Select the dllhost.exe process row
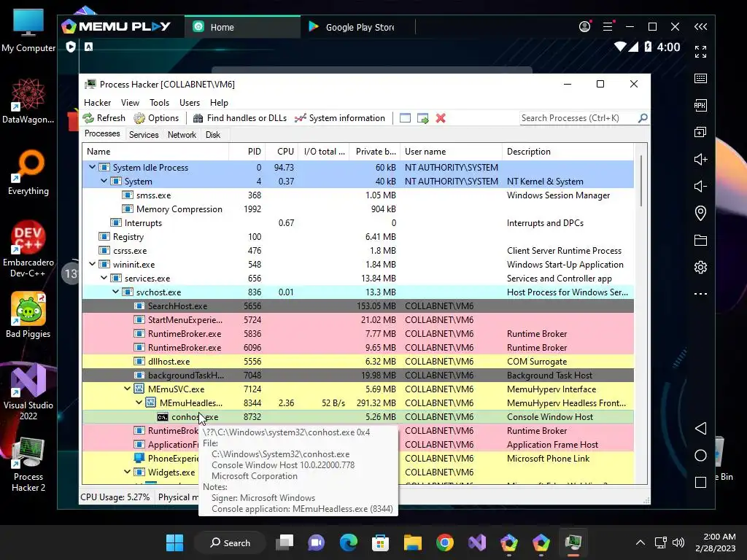The height and width of the screenshot is (560, 747). 357,362
